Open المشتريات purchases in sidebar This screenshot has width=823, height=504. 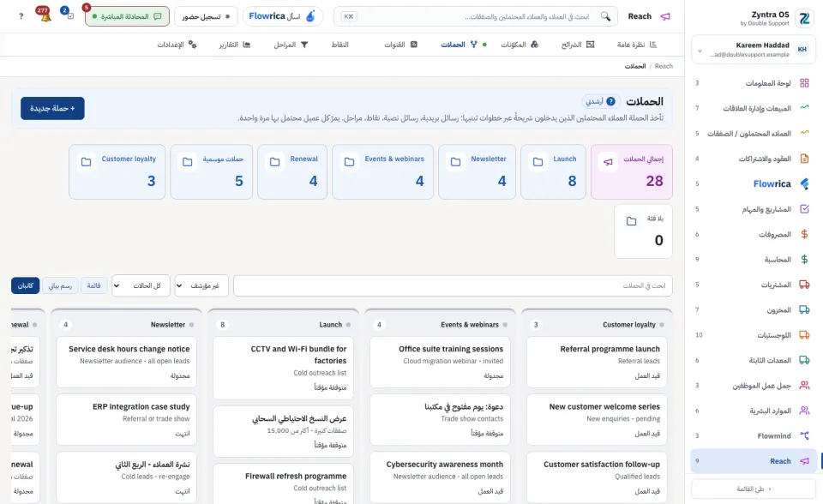click(752, 285)
